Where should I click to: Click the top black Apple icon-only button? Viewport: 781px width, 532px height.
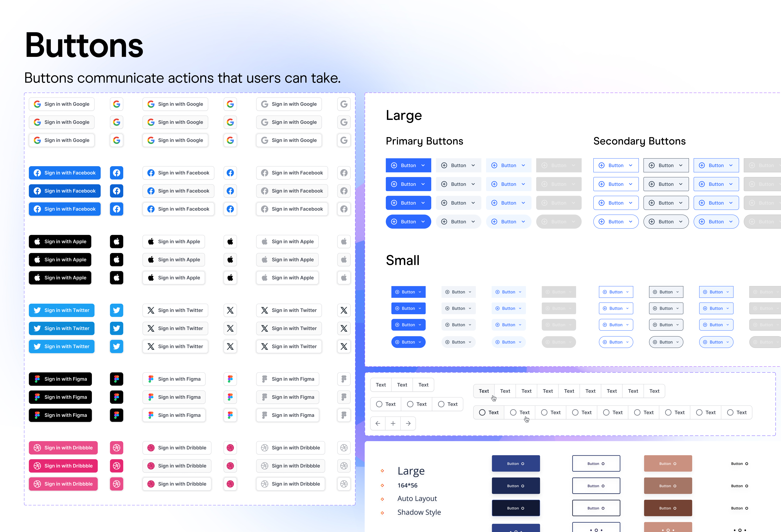coord(117,242)
